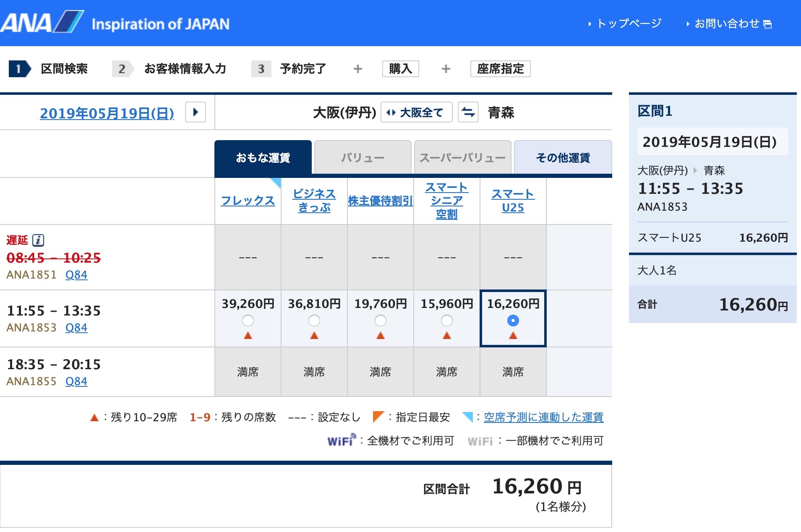This screenshot has width=801, height=532.
Task: Click the delay info icon for ANA1851
Action: pos(38,240)
